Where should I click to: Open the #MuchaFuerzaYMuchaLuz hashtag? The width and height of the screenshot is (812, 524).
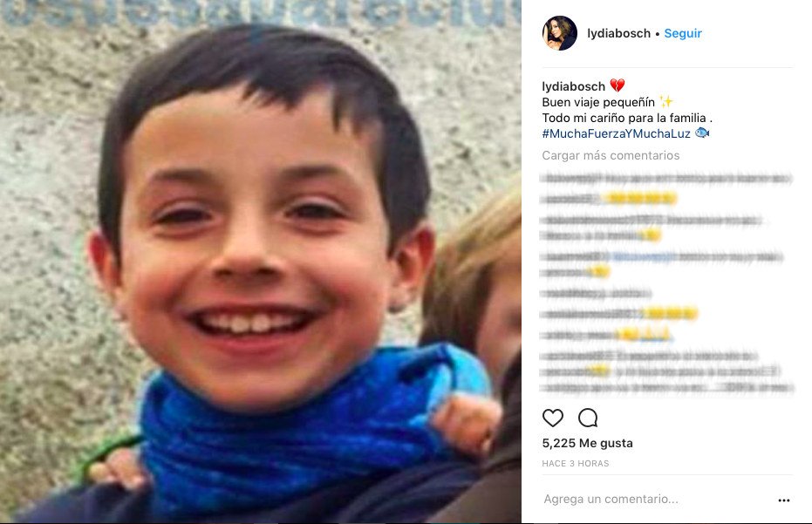coord(617,133)
